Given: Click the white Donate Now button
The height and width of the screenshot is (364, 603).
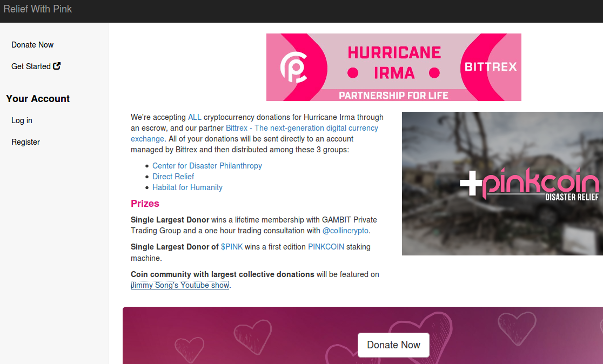Looking at the screenshot, I should tap(393, 345).
